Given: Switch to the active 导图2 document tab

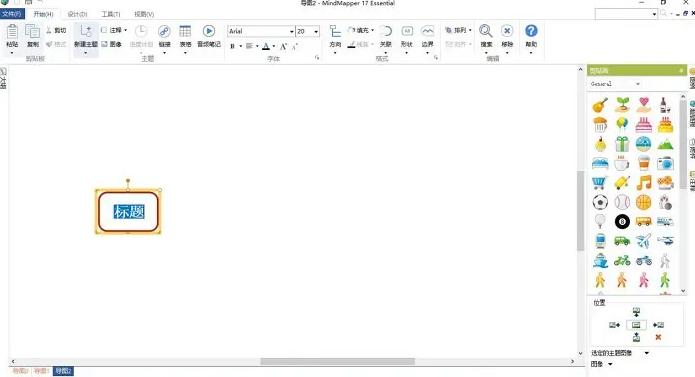Looking at the screenshot, I should click(63, 371).
